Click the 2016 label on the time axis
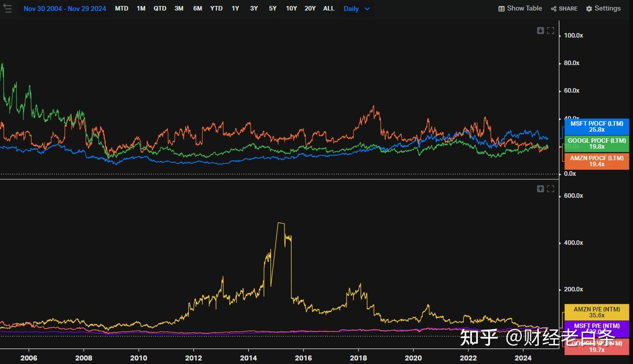 [303, 358]
